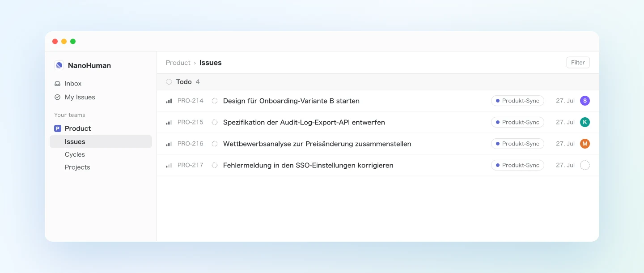644x273 pixels.
Task: Open issue Fehlermeldung in den SSO-Einstellungen korrigieren
Action: click(308, 165)
